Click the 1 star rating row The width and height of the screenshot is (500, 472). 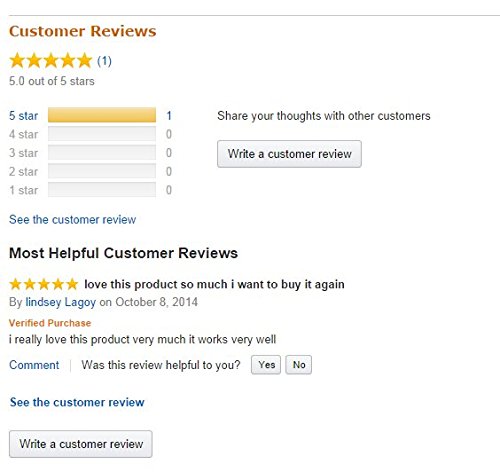(90, 190)
